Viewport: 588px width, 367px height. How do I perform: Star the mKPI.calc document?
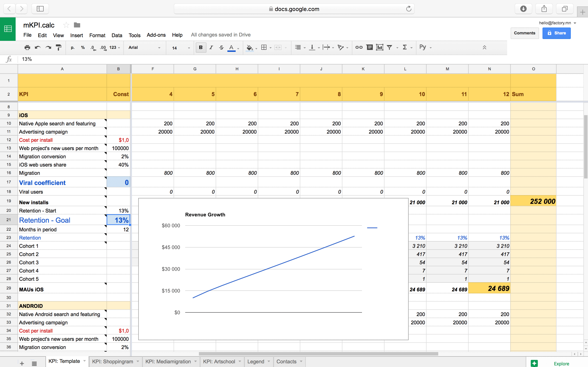pyautogui.click(x=66, y=25)
